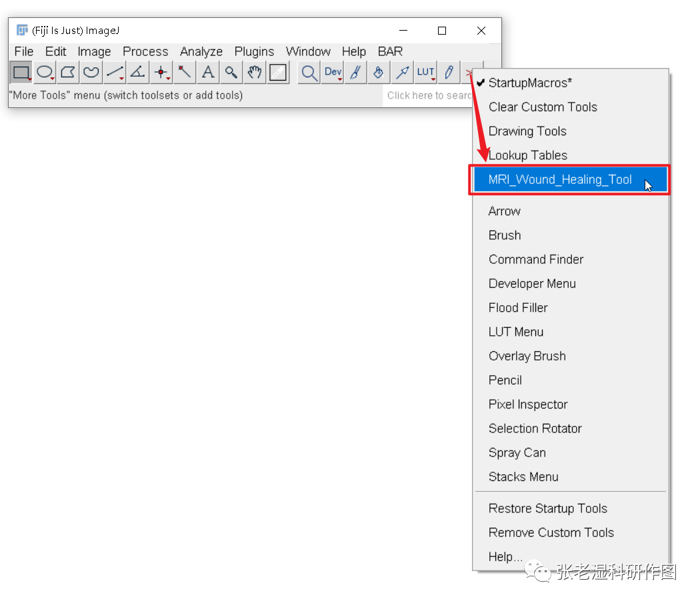Select the Oval selection tool
Viewport: 700px width, 603px height.
(x=45, y=73)
